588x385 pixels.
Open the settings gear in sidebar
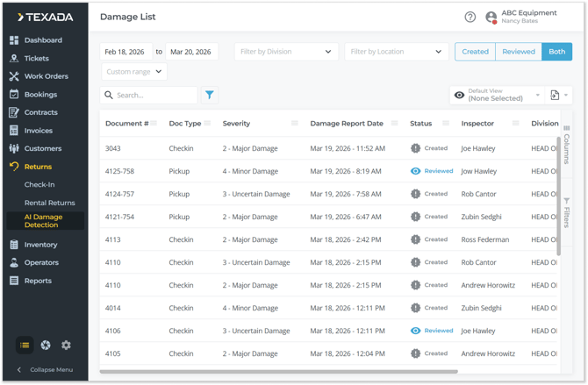(66, 346)
